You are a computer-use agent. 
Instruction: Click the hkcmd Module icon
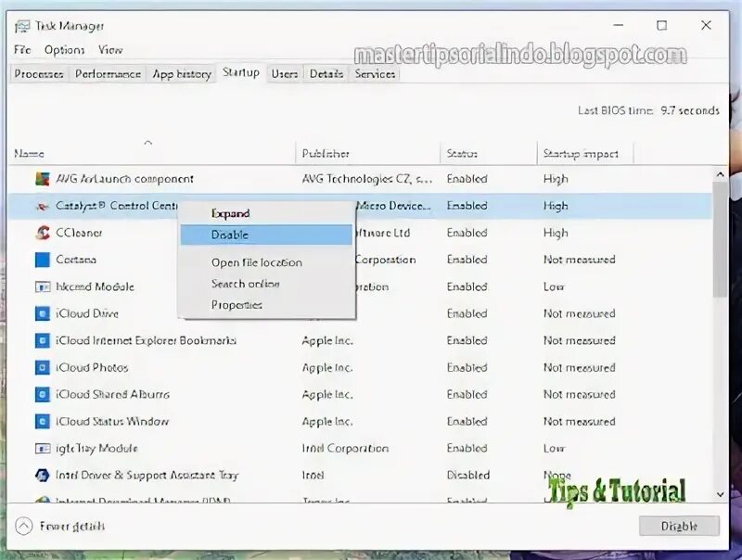point(42,286)
